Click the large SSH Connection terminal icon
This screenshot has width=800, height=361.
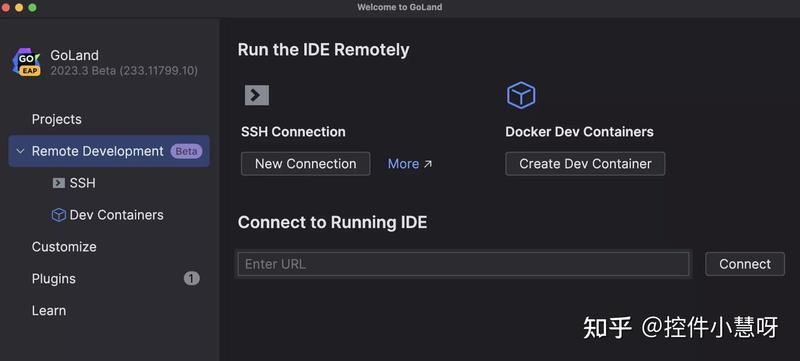[257, 95]
